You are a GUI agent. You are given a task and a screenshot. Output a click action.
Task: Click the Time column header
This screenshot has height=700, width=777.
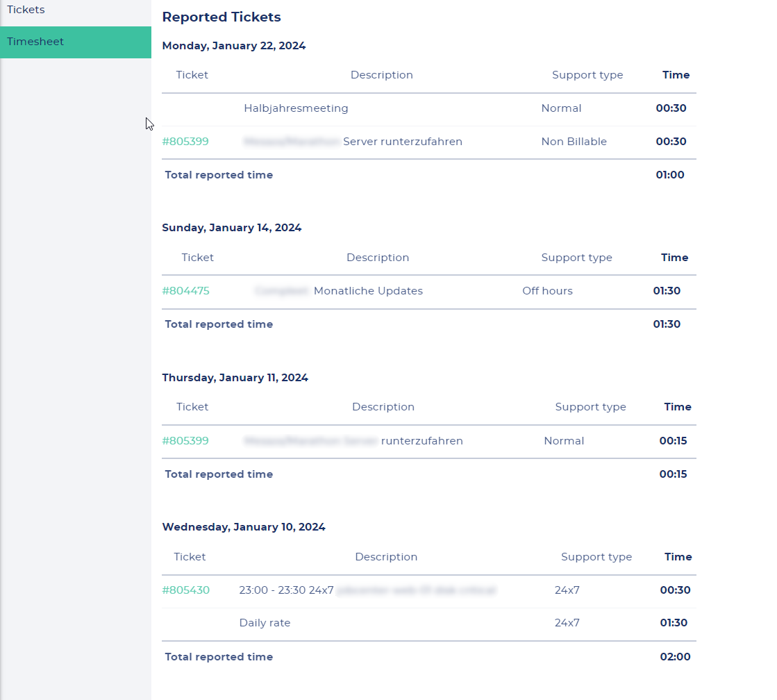(676, 74)
